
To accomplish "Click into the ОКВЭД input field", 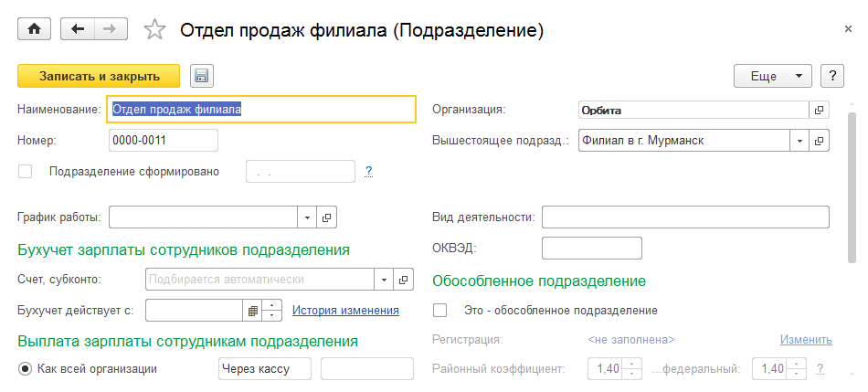I will [592, 249].
